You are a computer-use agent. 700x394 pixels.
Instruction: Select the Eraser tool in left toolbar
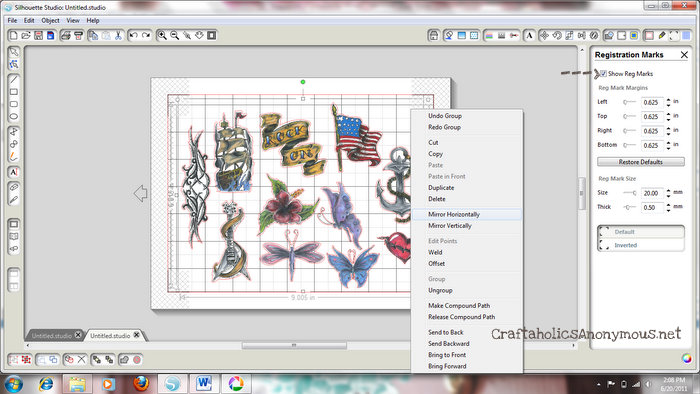tap(13, 187)
